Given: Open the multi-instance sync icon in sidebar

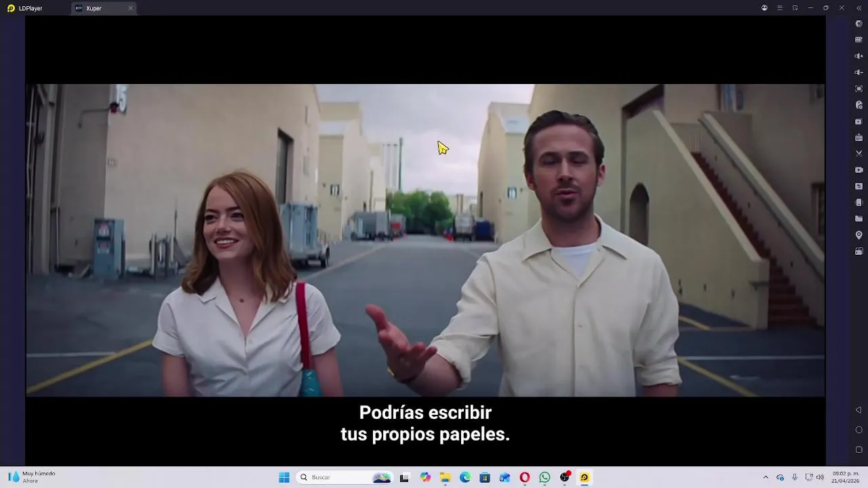Looking at the screenshot, I should pyautogui.click(x=859, y=121).
